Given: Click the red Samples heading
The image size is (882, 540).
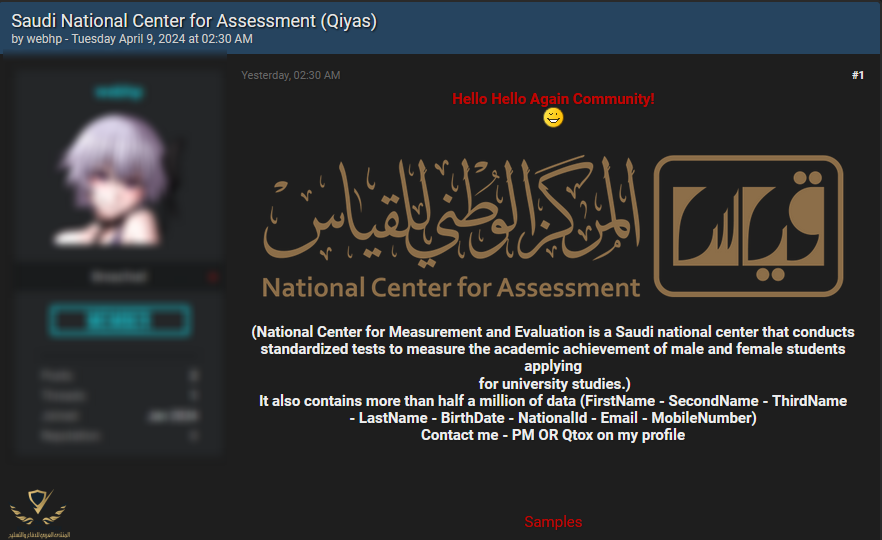Looking at the screenshot, I should (553, 522).
